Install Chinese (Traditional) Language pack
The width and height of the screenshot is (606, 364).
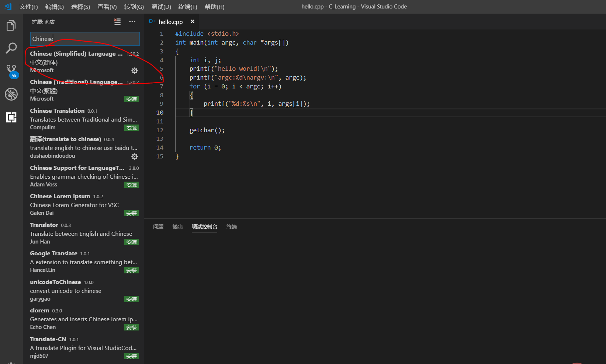tap(132, 99)
